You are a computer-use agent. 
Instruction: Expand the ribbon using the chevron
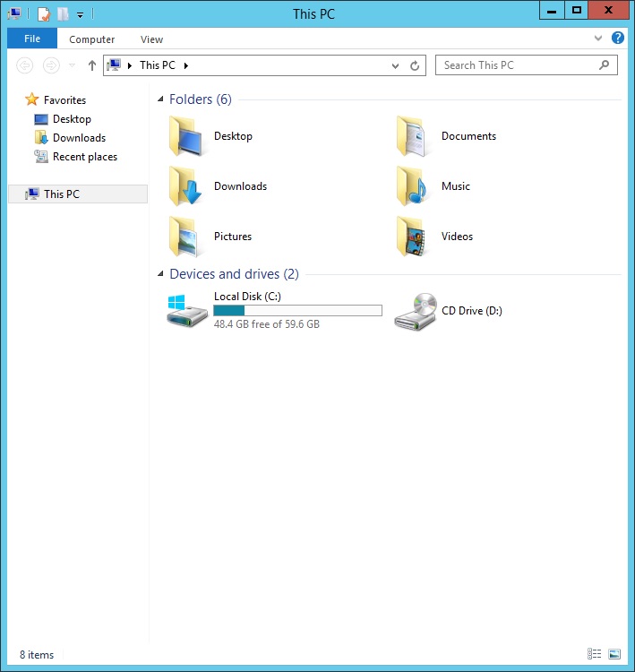coord(599,39)
